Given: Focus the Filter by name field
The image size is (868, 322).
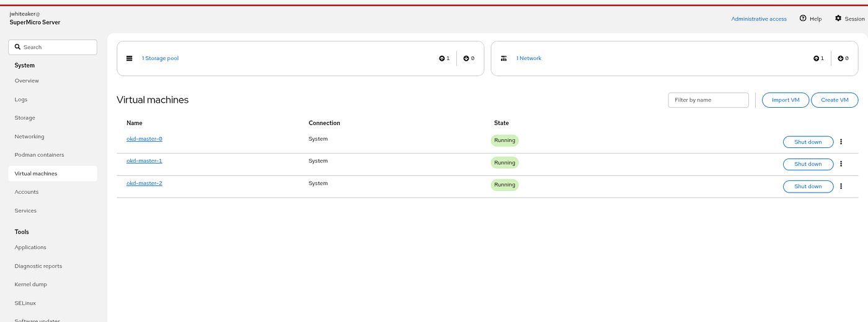Looking at the screenshot, I should (x=709, y=100).
